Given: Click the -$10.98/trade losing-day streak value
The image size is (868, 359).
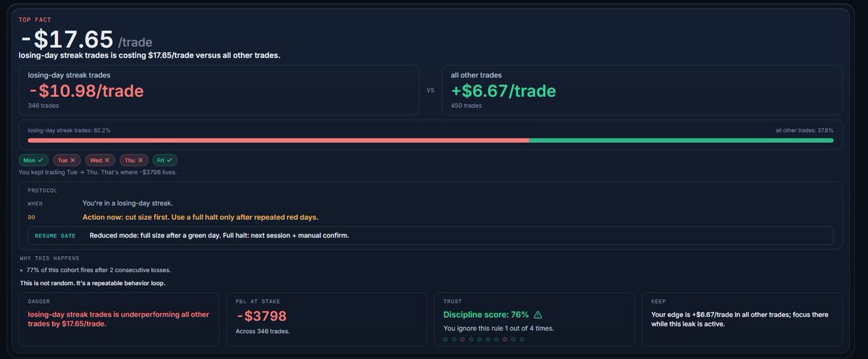Looking at the screenshot, I should (x=86, y=91).
